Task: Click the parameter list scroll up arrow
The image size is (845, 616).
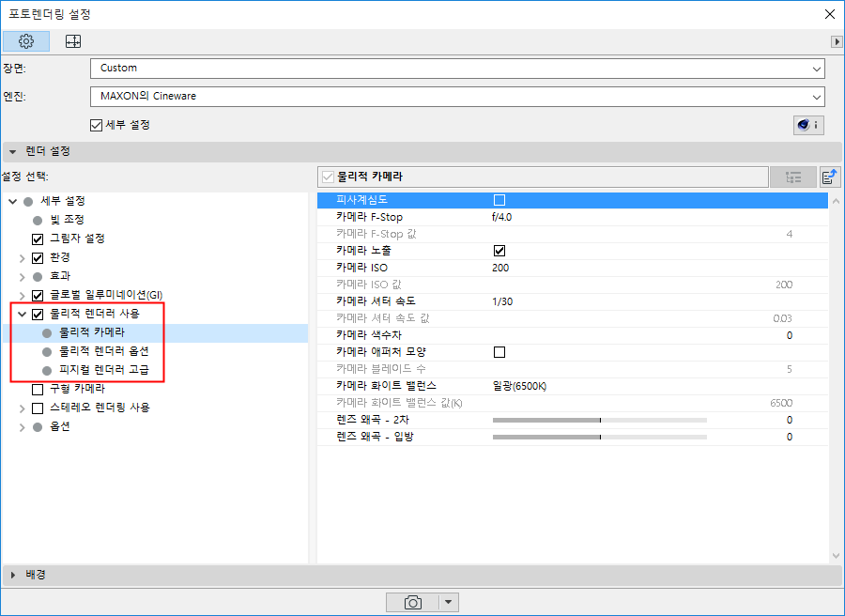Action: [x=836, y=201]
